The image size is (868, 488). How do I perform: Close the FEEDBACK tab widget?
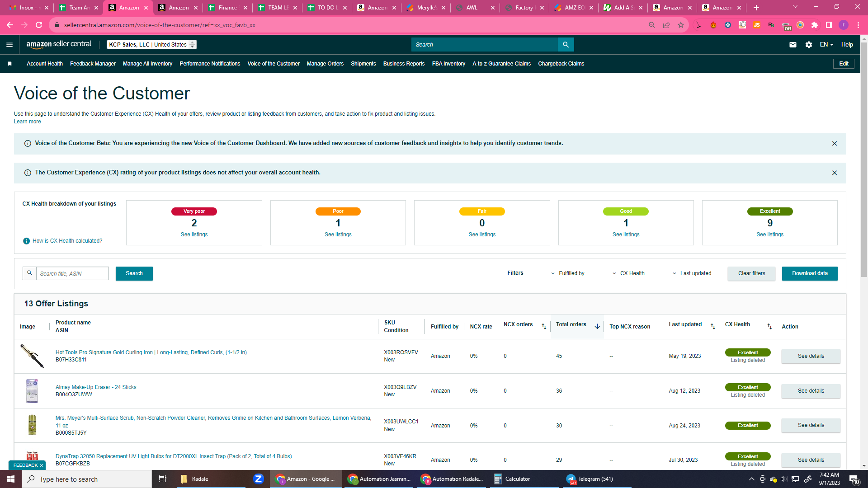click(x=42, y=465)
